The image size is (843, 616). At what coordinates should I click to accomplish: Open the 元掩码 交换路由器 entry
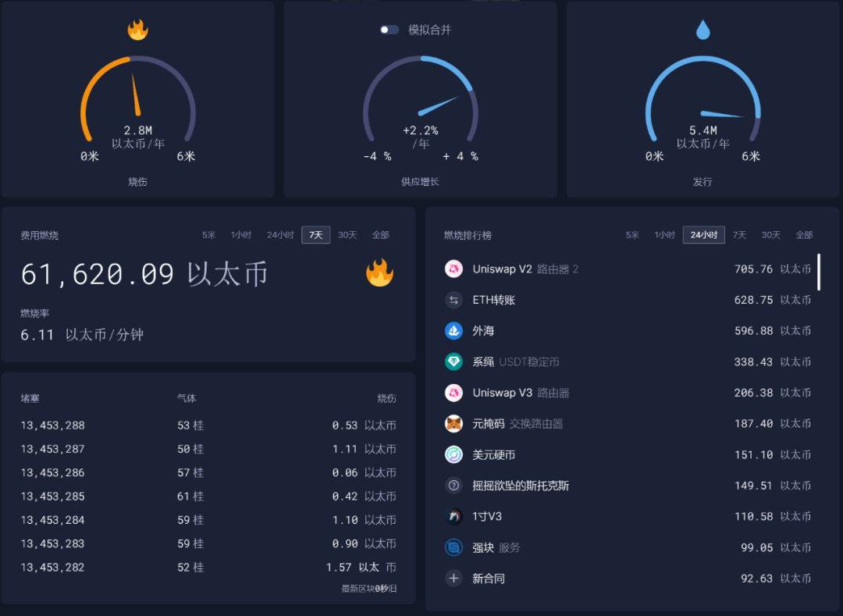coord(628,424)
